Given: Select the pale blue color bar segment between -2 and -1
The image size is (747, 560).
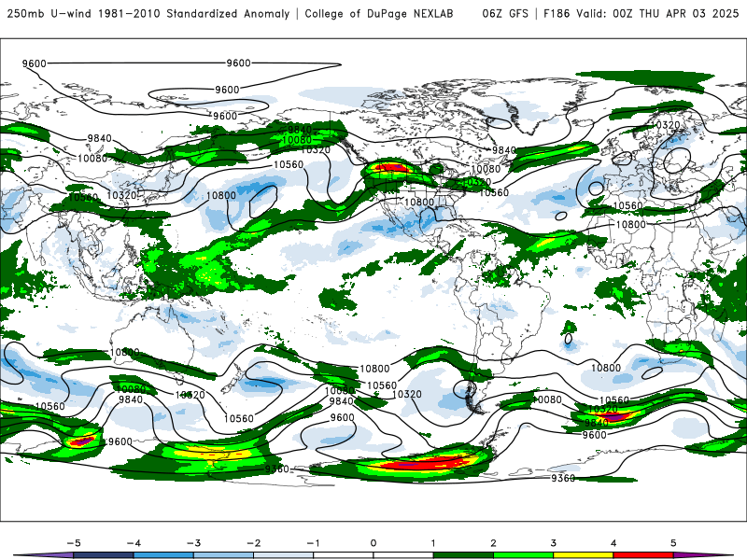Looking at the screenshot, I should click(x=283, y=555).
